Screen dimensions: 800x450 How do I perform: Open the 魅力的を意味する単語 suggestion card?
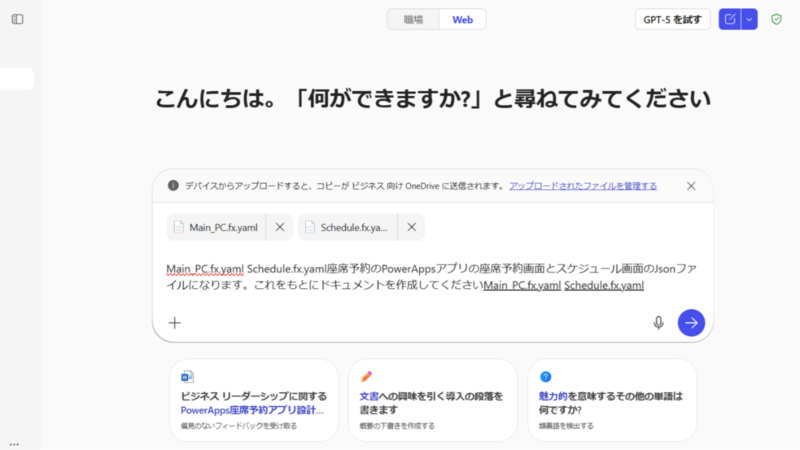pos(612,400)
